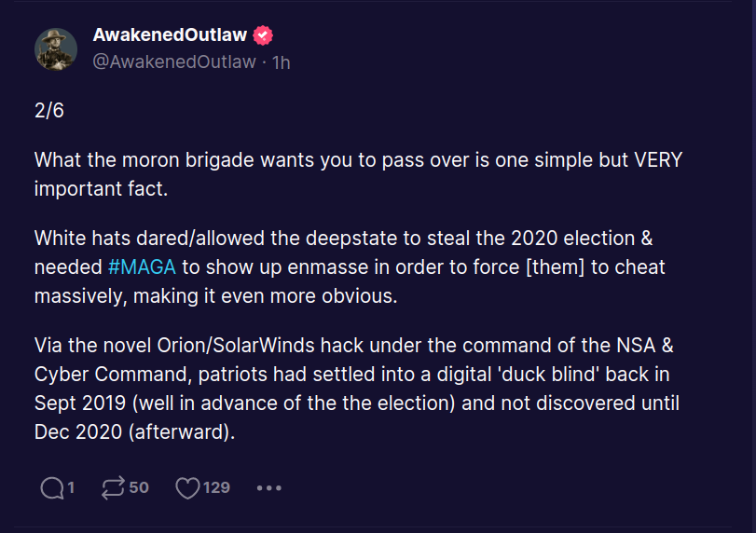Click the repost count of 50
756x533 pixels.
[x=138, y=487]
